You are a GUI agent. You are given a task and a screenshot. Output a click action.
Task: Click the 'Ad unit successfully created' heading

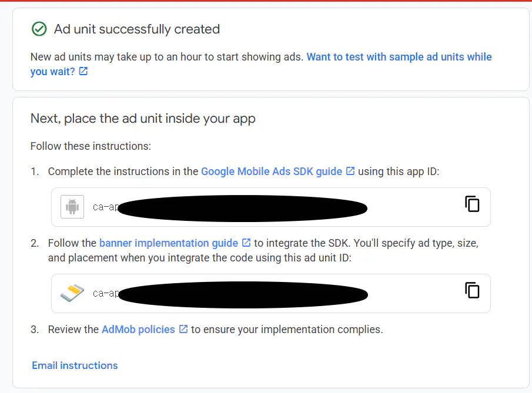pos(137,29)
